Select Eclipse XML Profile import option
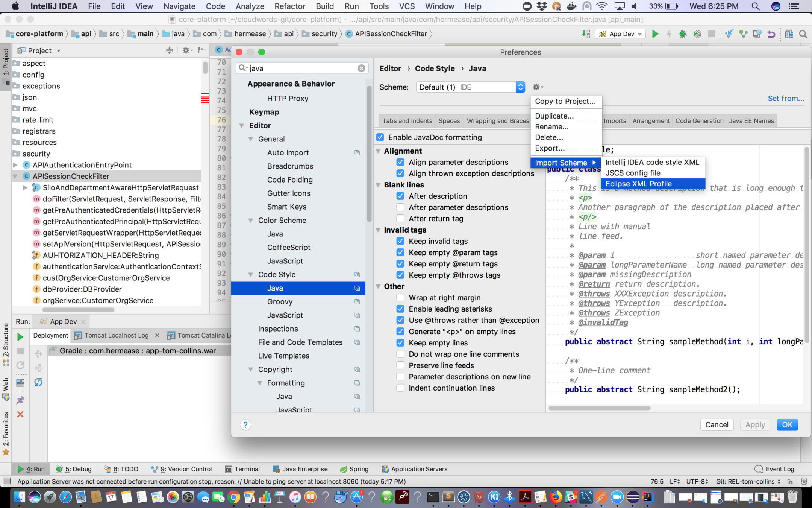The image size is (812, 508). coord(653,184)
